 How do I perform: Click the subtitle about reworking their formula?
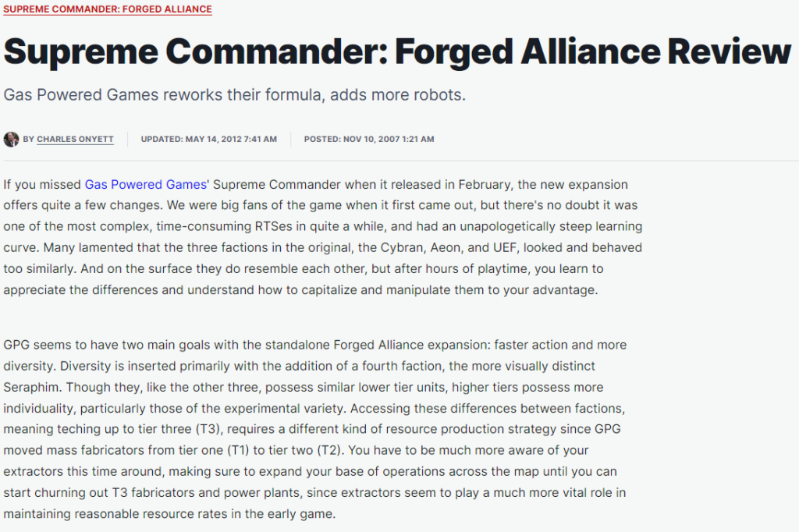pyautogui.click(x=234, y=95)
